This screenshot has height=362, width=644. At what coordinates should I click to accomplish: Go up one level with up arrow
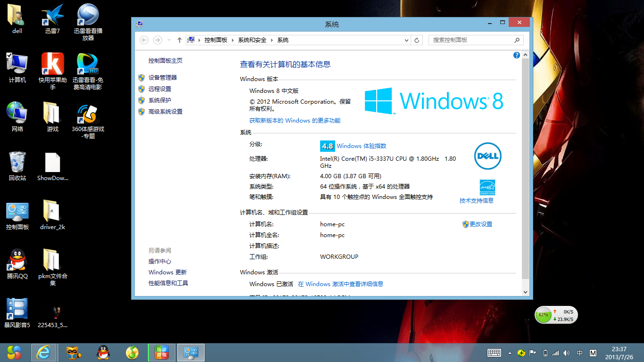coord(180,40)
